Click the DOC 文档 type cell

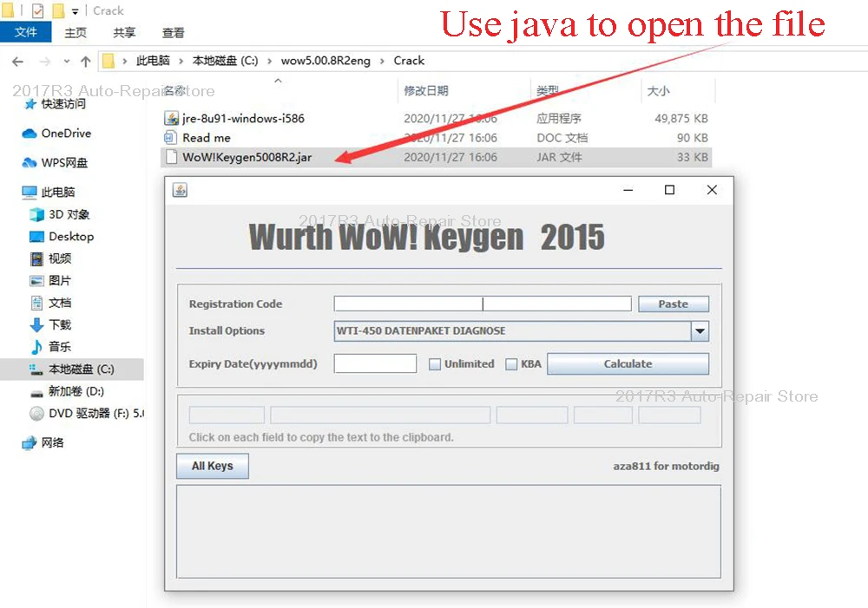(x=562, y=138)
